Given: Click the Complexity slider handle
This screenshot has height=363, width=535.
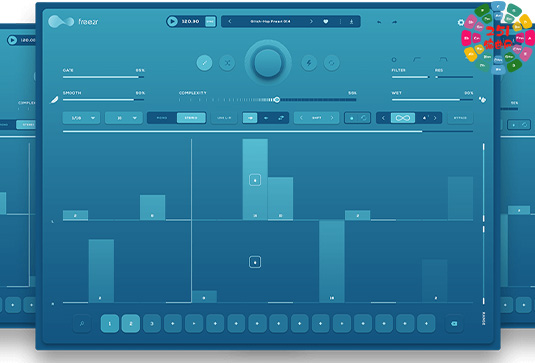Looking at the screenshot, I should coord(277,100).
